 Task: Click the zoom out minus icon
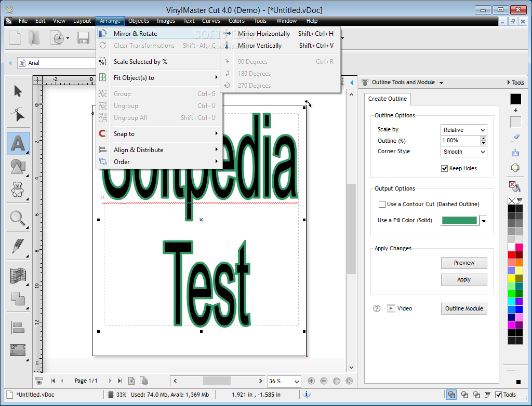324,381
